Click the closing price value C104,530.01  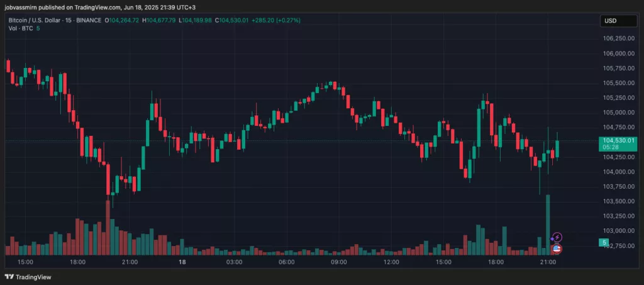tap(231, 21)
